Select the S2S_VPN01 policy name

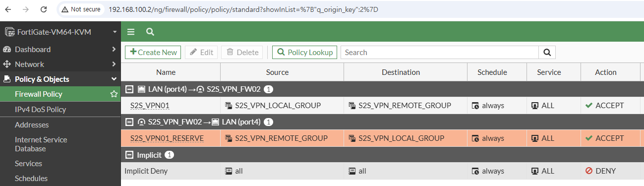click(x=150, y=106)
